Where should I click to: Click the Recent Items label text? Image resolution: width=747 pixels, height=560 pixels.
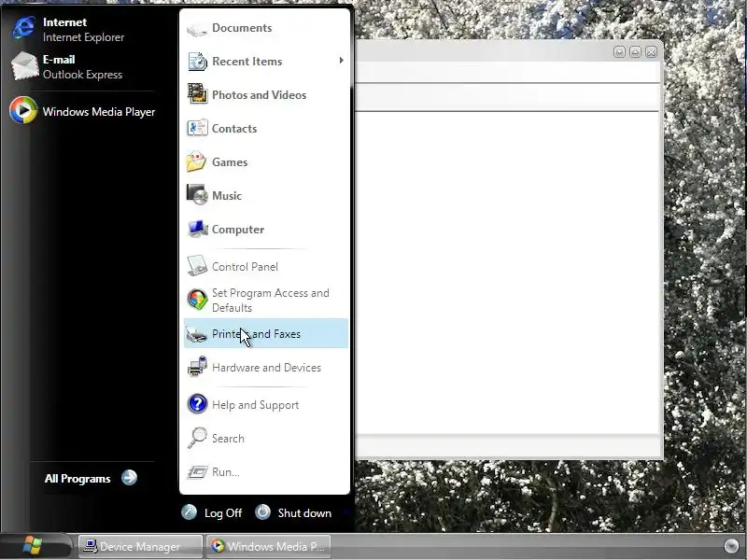tap(247, 62)
